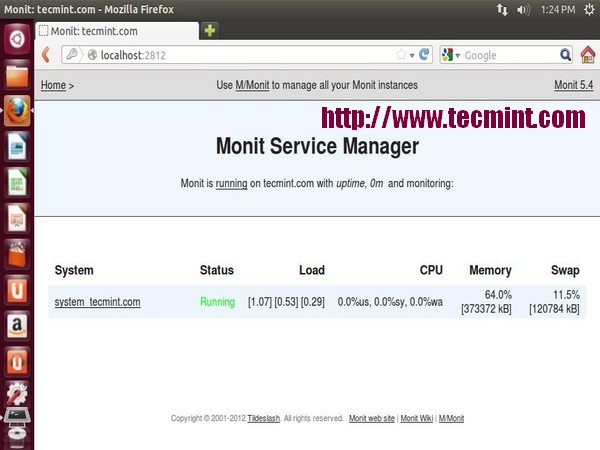Click the 'System' column header
The image size is (600, 450).
74,270
